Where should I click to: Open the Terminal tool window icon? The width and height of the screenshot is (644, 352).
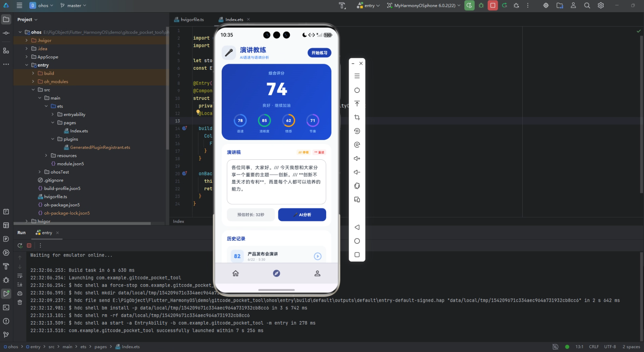click(x=6, y=307)
